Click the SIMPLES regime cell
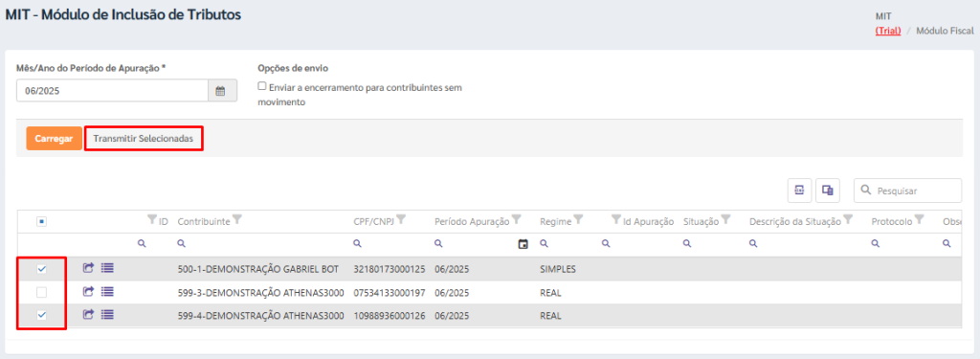This screenshot has height=359, width=980. click(558, 269)
